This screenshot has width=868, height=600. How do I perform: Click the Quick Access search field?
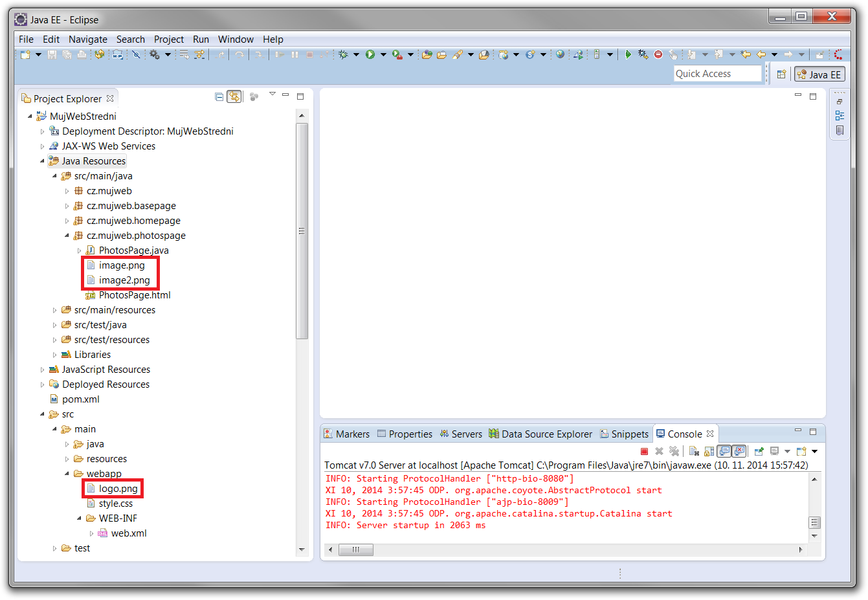coord(717,74)
